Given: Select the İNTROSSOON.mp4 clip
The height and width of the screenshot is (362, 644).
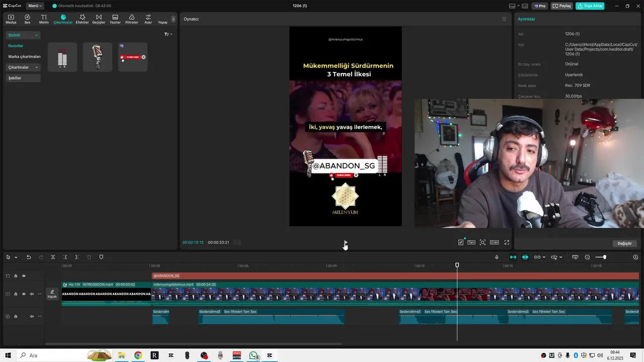Looking at the screenshot, I should click(x=106, y=294).
